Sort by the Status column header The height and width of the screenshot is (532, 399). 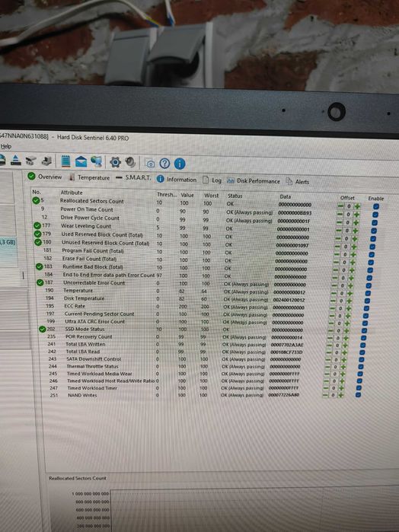[235, 196]
